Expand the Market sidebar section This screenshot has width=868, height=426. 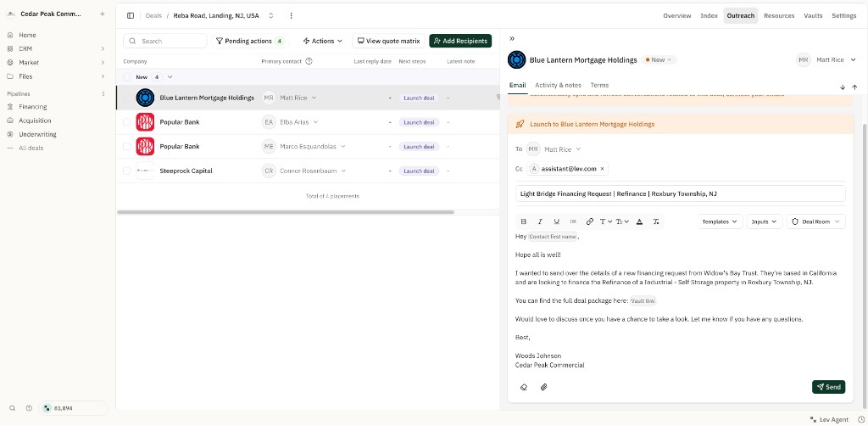pos(103,63)
